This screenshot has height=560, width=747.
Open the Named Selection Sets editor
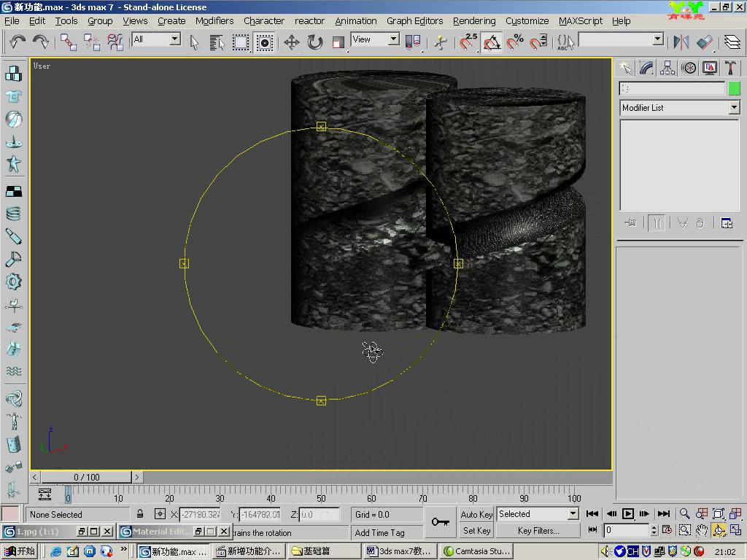[x=565, y=42]
